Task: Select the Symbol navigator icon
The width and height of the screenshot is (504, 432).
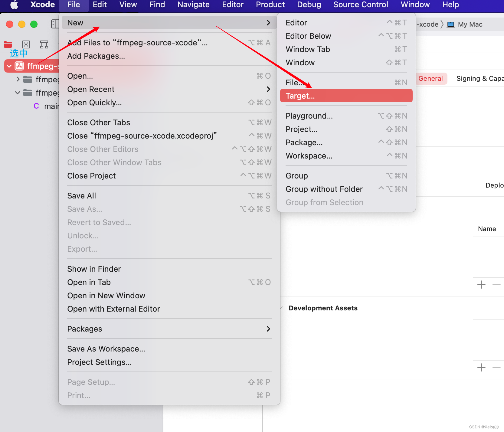Action: click(x=44, y=45)
